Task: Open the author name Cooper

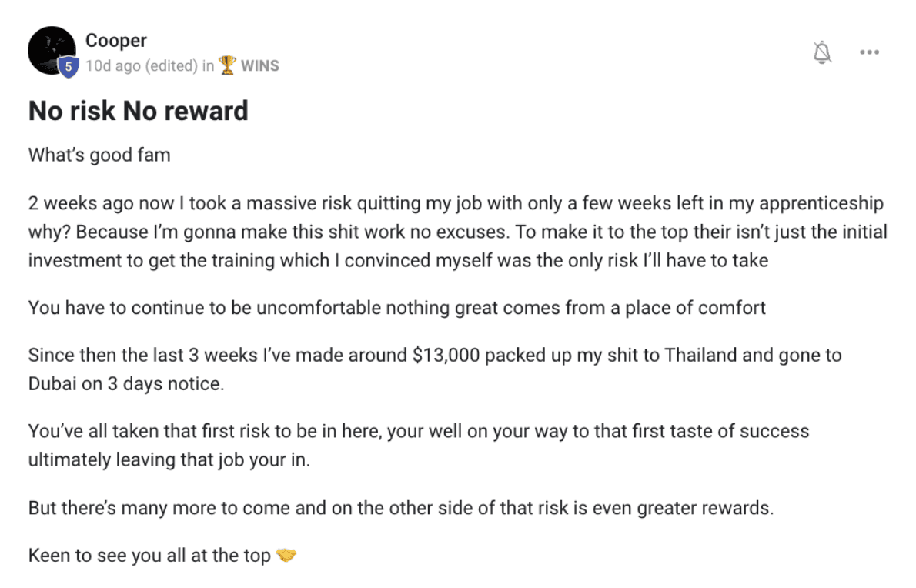Action: coord(115,40)
